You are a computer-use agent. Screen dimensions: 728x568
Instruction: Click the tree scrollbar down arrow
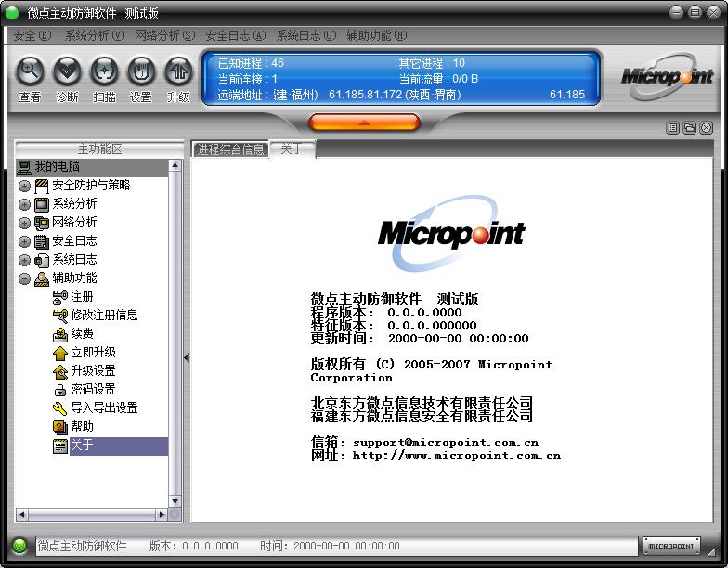[x=175, y=501]
